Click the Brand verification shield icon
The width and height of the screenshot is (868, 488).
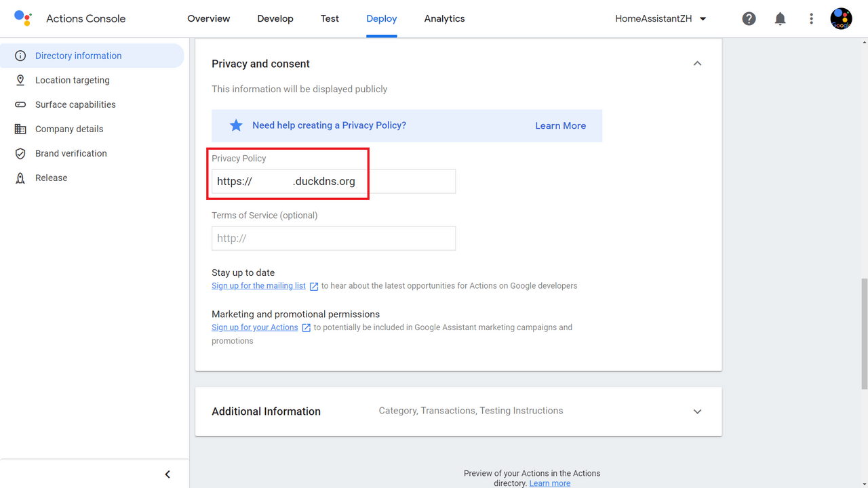pos(20,153)
